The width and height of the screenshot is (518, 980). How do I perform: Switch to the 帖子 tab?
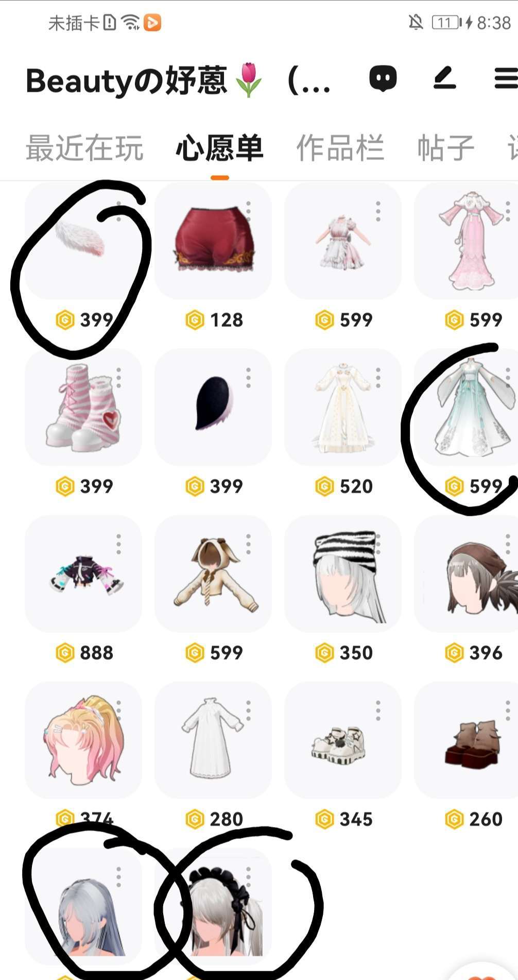(445, 148)
